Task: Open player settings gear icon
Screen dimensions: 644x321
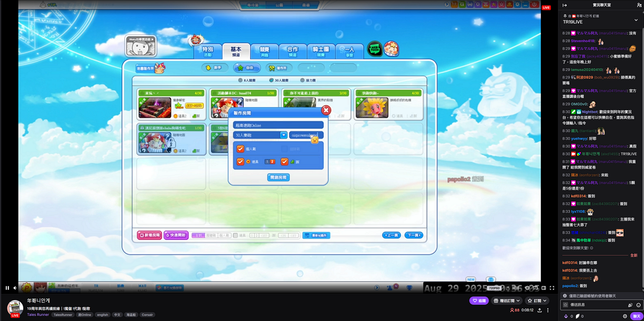Action: (527, 288)
